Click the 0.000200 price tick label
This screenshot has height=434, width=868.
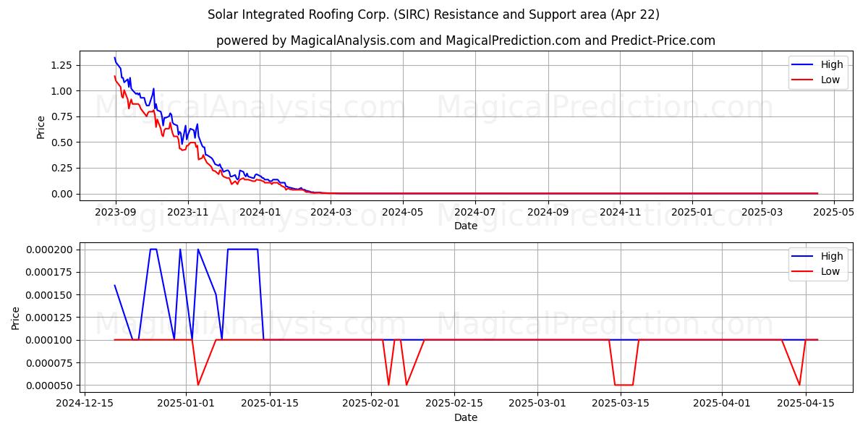(50, 250)
